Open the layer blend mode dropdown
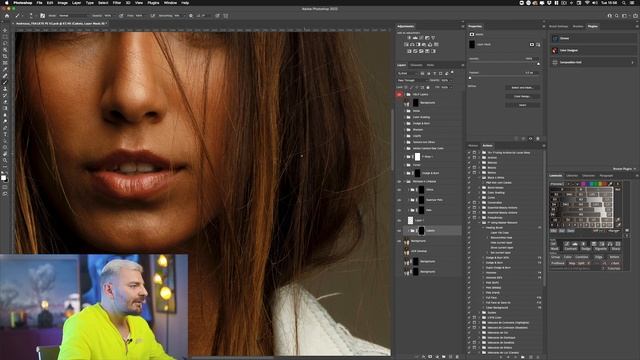This screenshot has height=360, width=640. coord(411,80)
